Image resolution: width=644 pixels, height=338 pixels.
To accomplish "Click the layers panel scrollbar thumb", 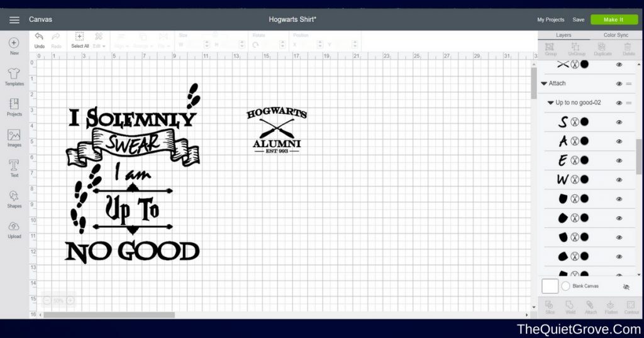I will tap(639, 156).
